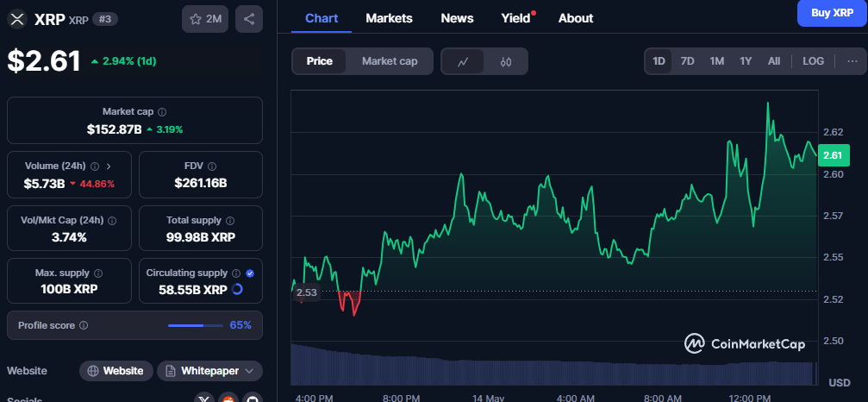
Task: Select the 1M time range
Action: point(717,61)
